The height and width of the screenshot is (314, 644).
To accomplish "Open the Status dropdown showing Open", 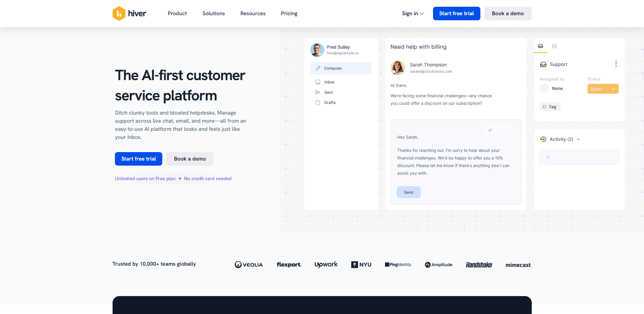I will (603, 89).
